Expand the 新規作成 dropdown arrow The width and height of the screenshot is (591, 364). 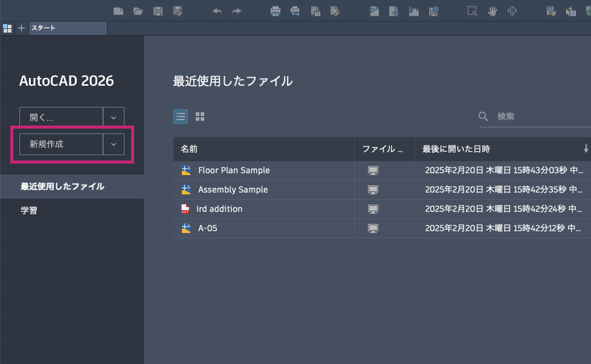114,144
